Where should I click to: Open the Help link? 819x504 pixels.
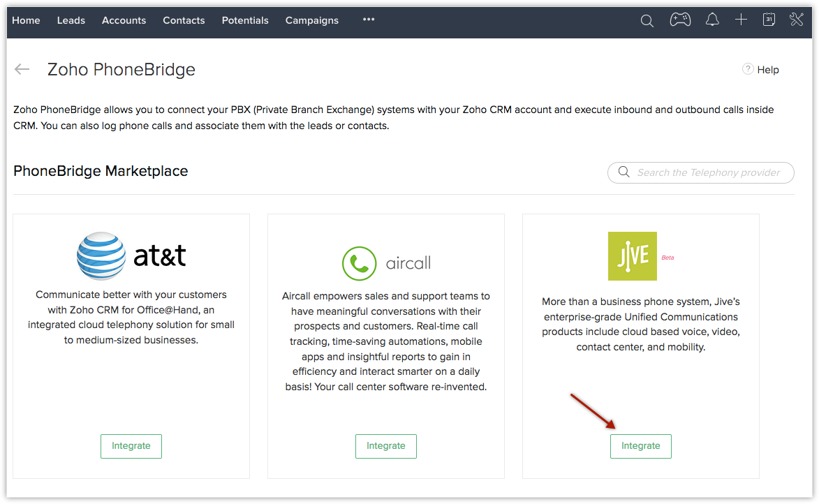[x=768, y=70]
